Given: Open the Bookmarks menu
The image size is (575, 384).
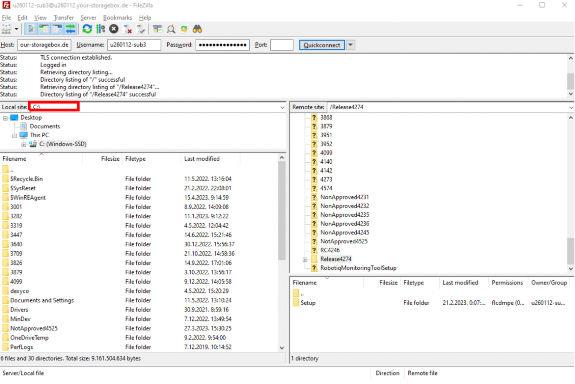Looking at the screenshot, I should (x=117, y=18).
